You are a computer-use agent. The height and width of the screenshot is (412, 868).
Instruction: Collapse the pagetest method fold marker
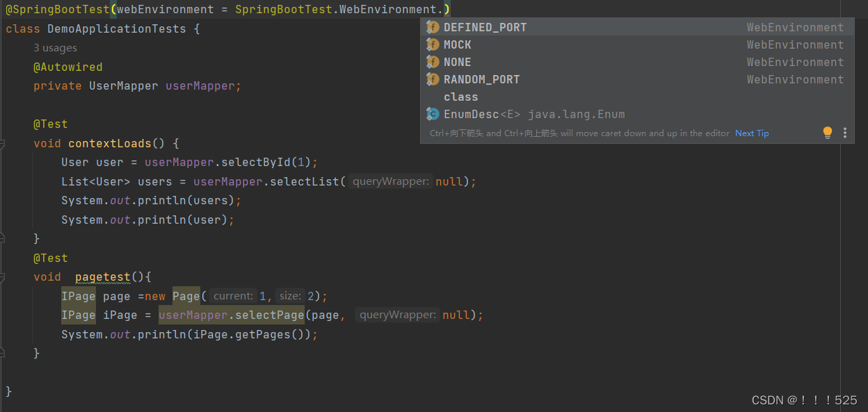[2, 277]
